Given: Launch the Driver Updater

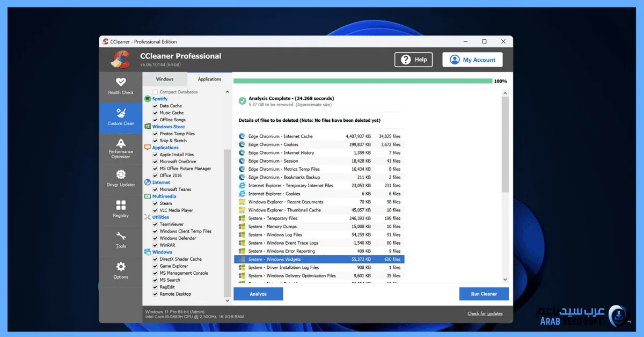Looking at the screenshot, I should click(120, 179).
